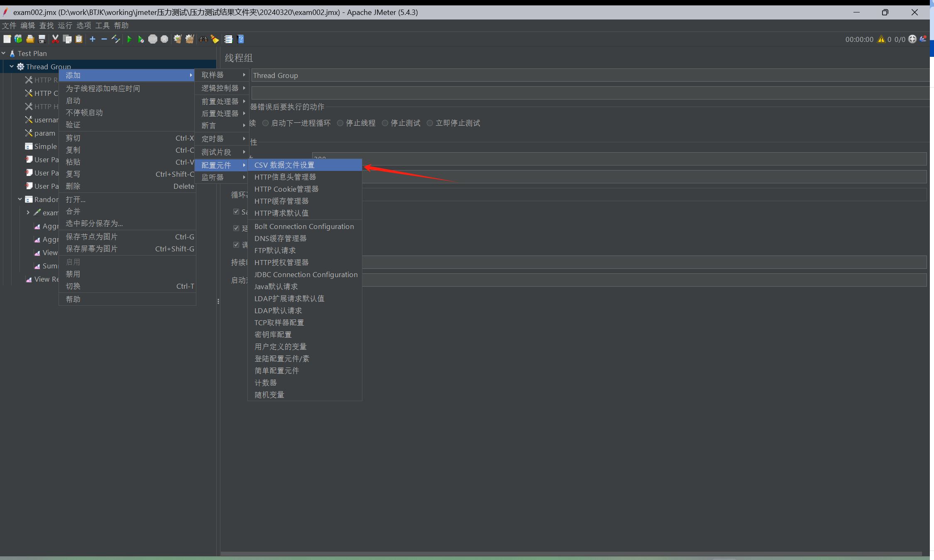Choose HTTP Cookie管理器 menu entry

pos(286,189)
